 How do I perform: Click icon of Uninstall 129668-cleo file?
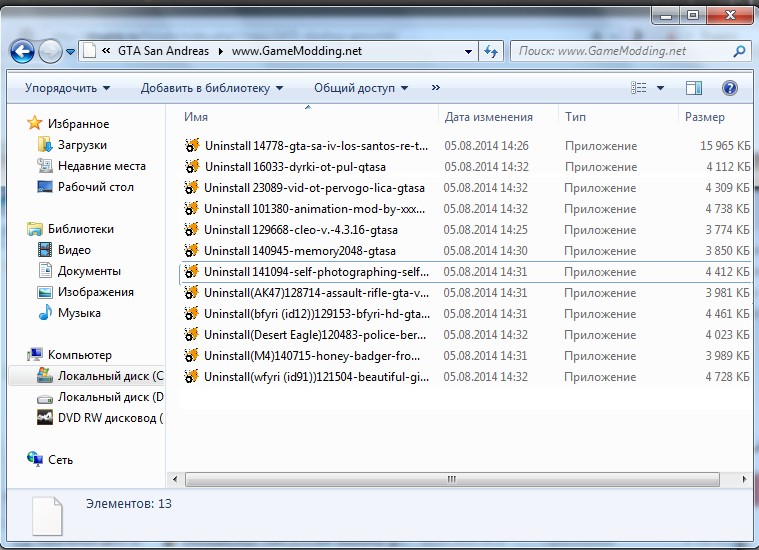(192, 229)
